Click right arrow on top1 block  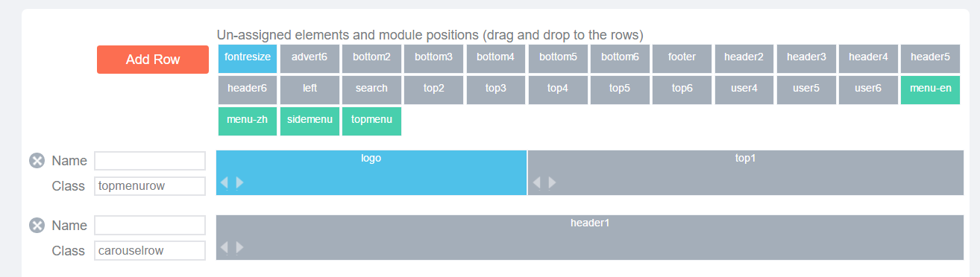click(x=552, y=182)
